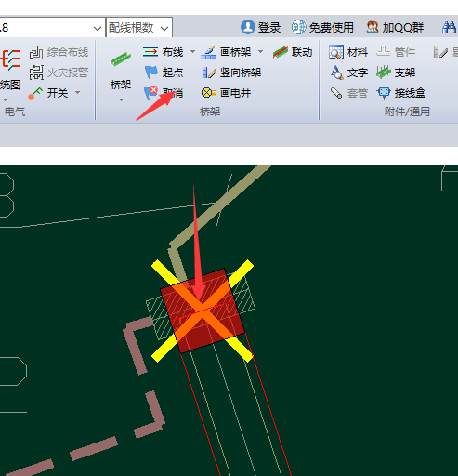458x476 pixels.
Task: Select the 文字 text tool
Action: 349,73
